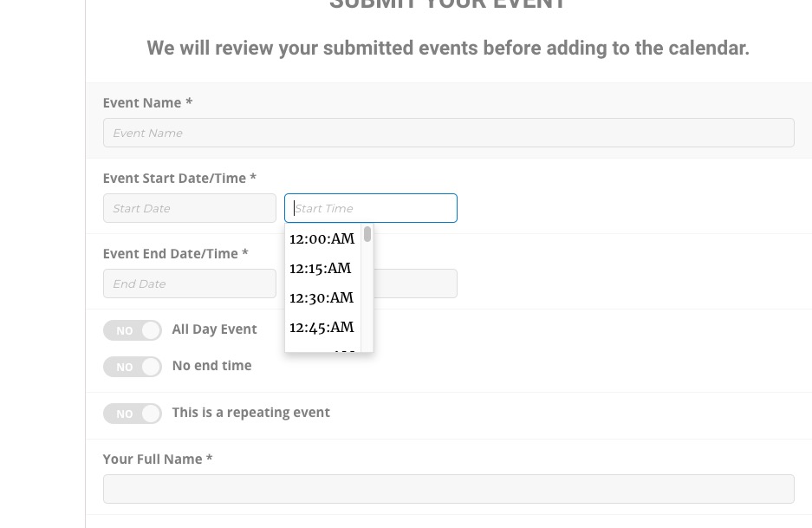Click the "Event End Date/Time" label
The height and width of the screenshot is (528, 812).
[x=175, y=253]
